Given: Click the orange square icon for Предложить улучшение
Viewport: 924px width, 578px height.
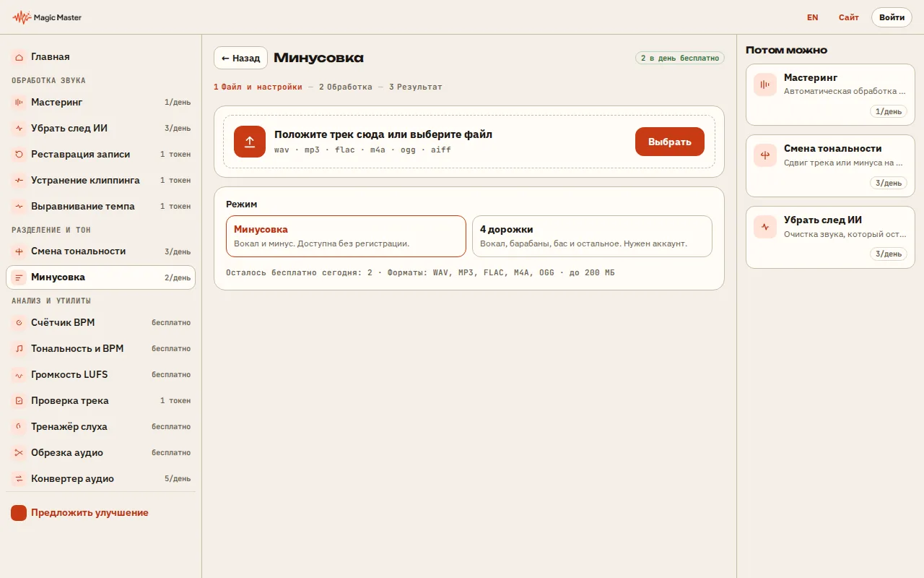Looking at the screenshot, I should click(19, 513).
